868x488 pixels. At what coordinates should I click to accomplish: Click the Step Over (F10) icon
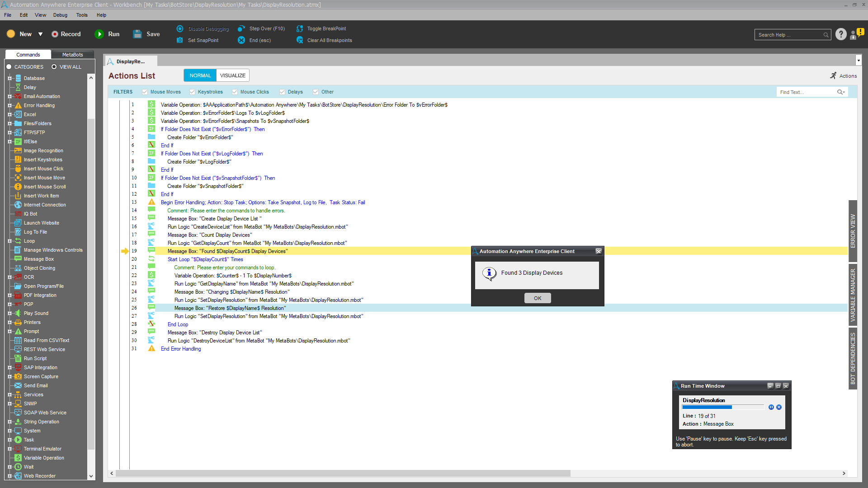[x=241, y=28]
